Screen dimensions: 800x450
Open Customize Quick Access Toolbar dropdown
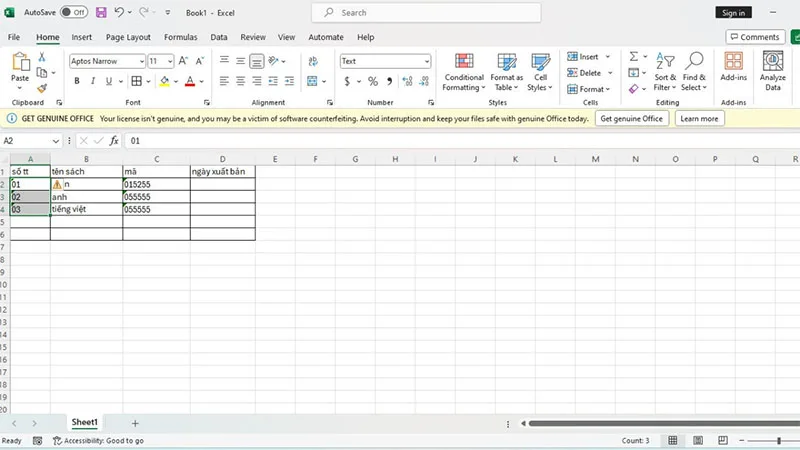click(167, 12)
